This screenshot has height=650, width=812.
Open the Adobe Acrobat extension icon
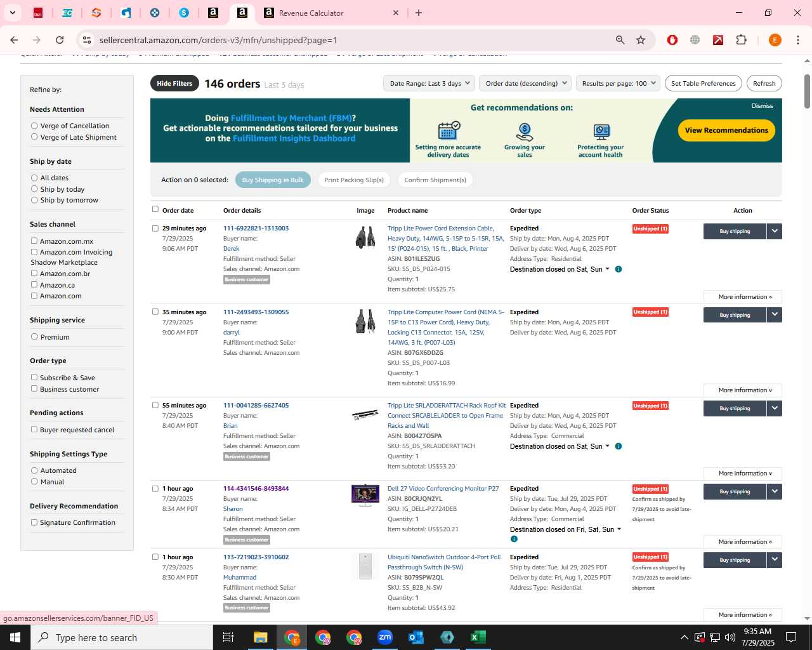[x=718, y=40]
